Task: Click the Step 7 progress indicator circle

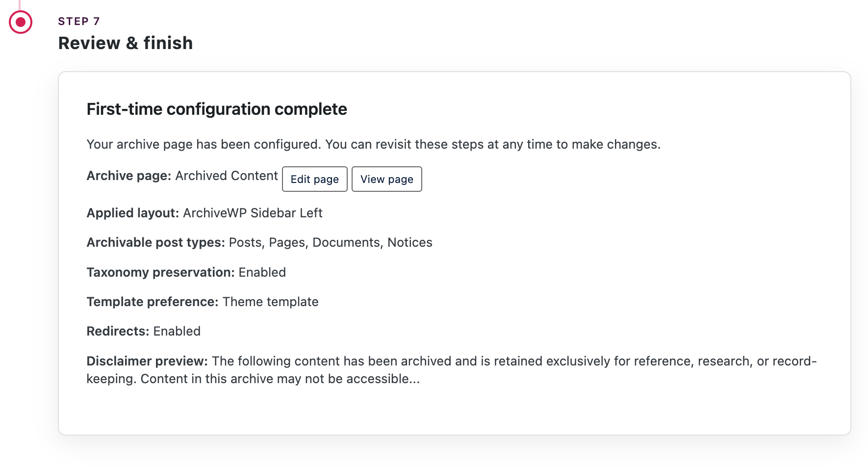Action: click(x=20, y=22)
